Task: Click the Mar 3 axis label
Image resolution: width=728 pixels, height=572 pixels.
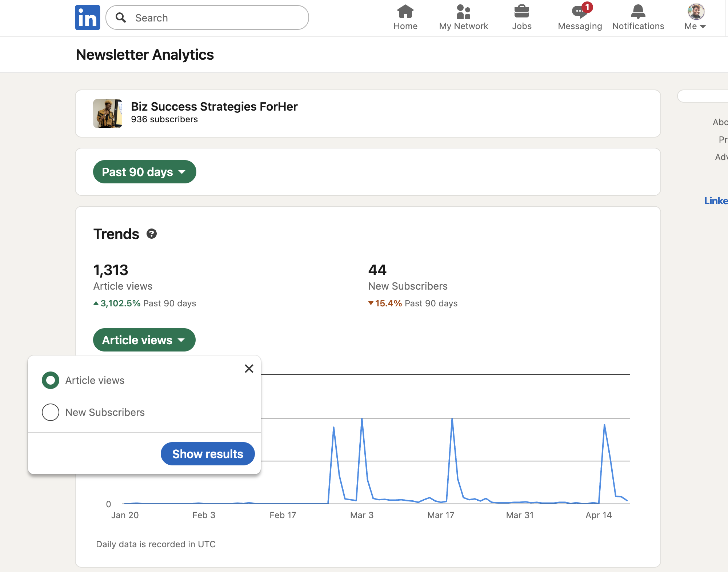Action: (362, 515)
